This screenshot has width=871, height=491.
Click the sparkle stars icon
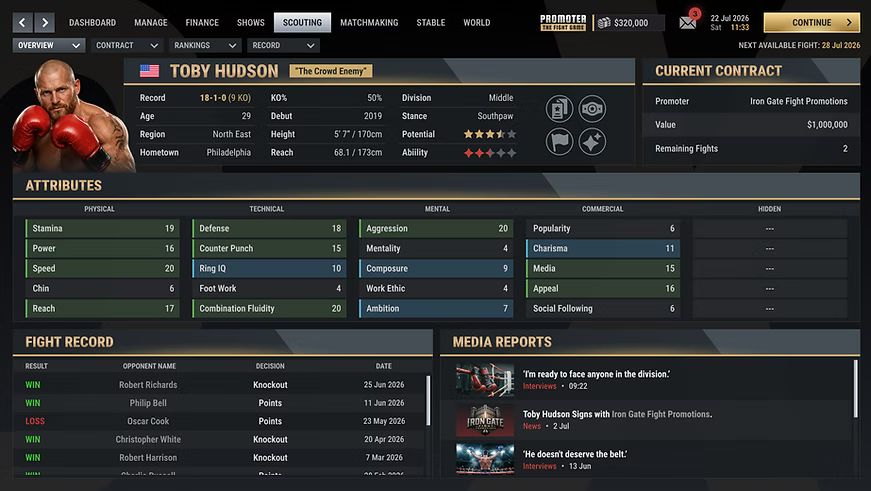592,142
